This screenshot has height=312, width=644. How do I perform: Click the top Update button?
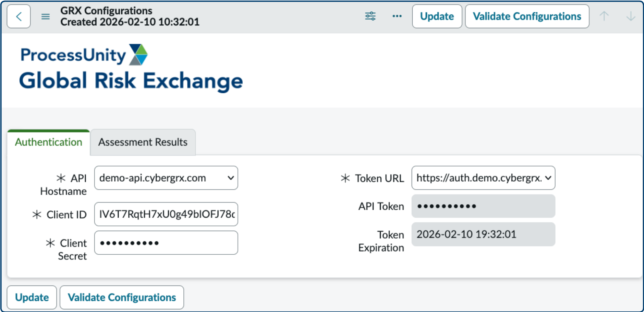click(x=437, y=16)
